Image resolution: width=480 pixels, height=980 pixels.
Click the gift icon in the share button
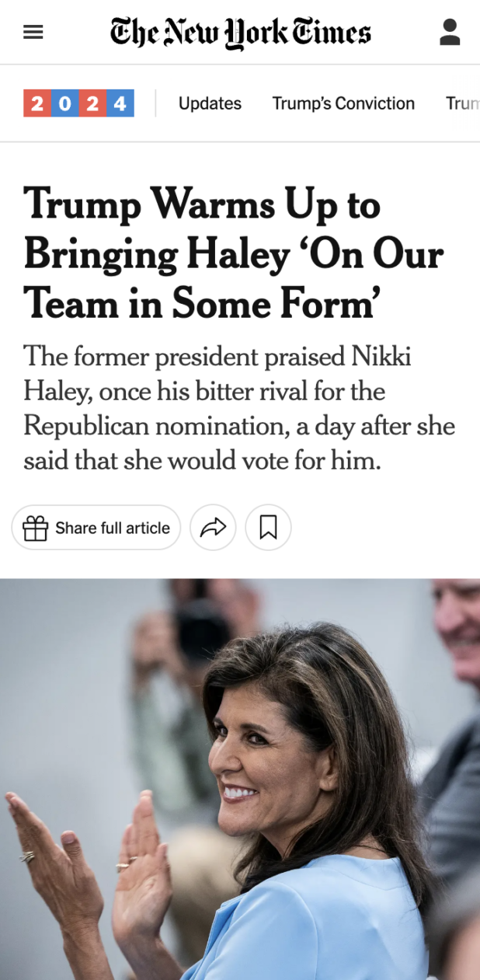click(x=35, y=528)
